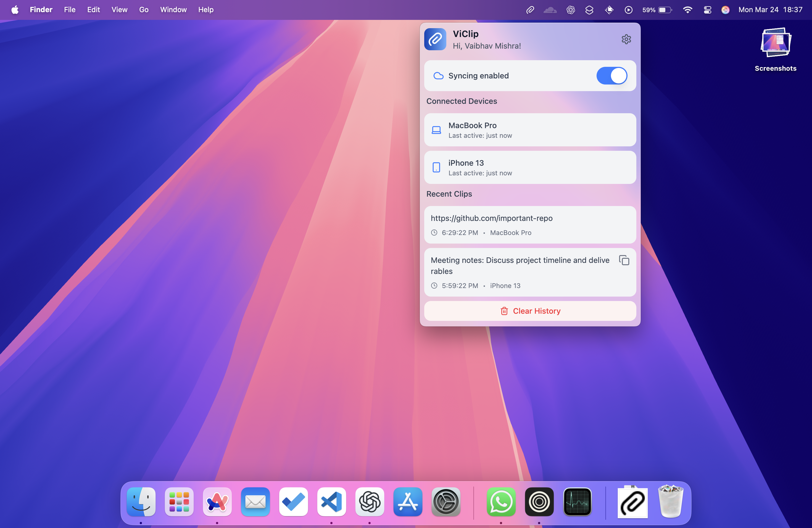Open WhatsApp from the Dock
The height and width of the screenshot is (528, 812).
[501, 502]
